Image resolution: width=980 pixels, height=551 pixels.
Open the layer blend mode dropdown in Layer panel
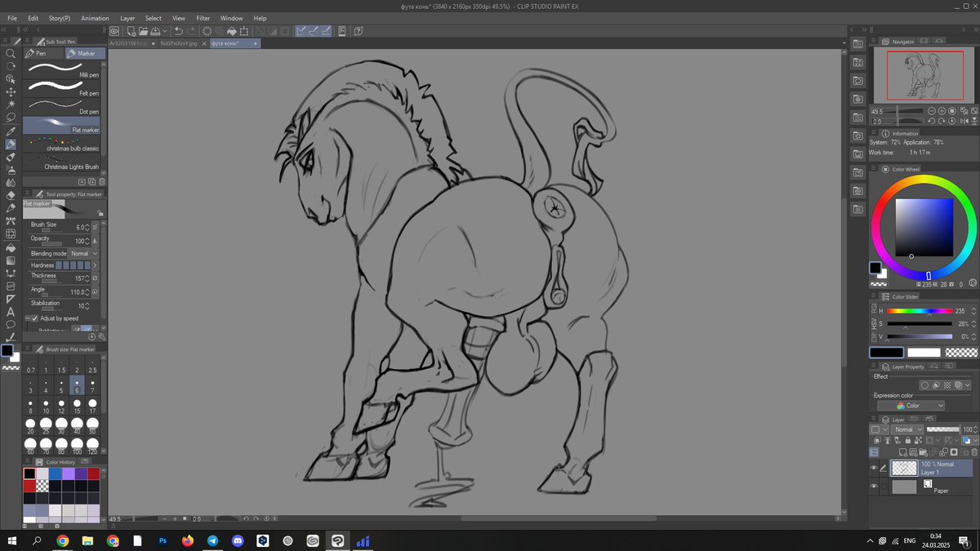[x=908, y=429]
